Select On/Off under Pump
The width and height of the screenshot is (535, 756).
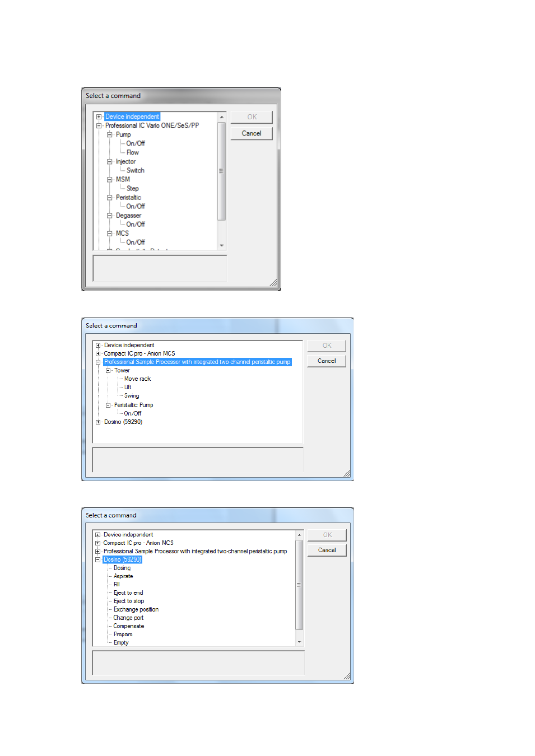point(136,143)
